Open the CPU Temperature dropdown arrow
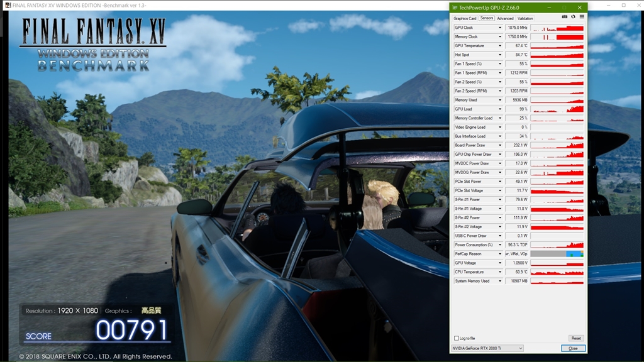 500,271
